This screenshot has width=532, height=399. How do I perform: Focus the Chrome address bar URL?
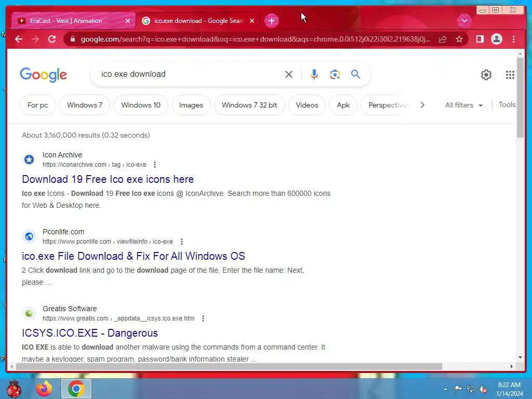point(256,39)
